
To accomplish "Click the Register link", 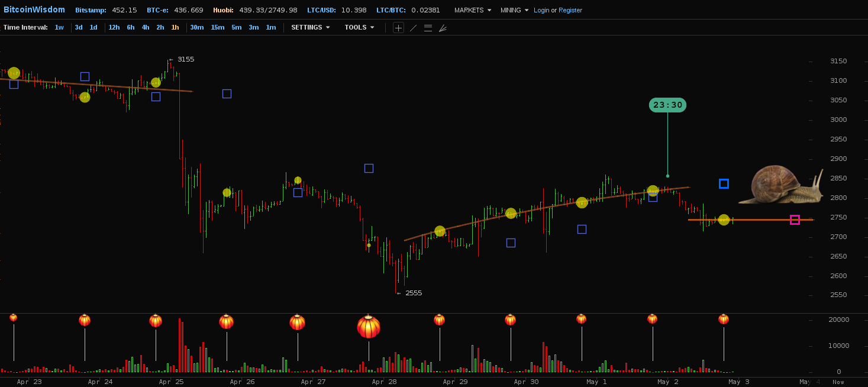I will [x=570, y=10].
